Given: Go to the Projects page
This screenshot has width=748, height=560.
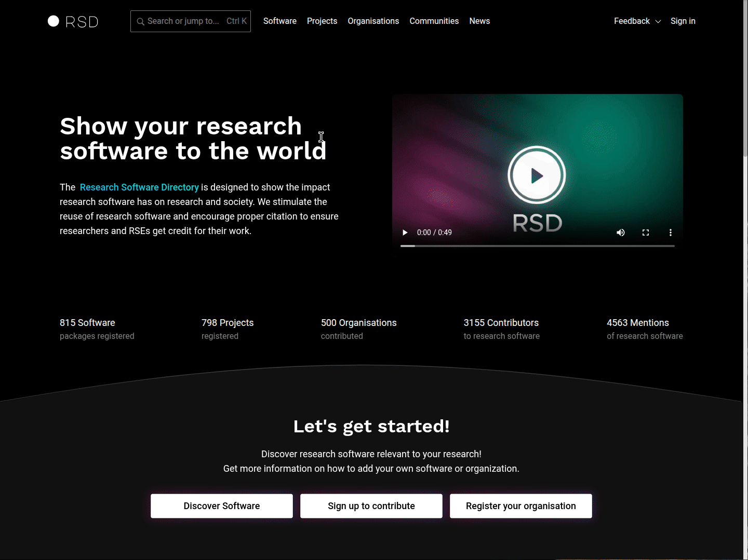Looking at the screenshot, I should [x=322, y=21].
